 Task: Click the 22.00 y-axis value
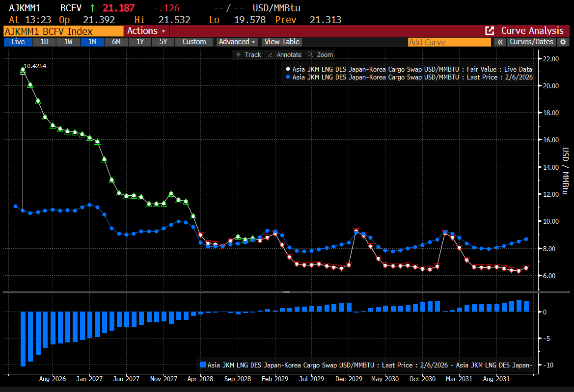(x=551, y=59)
